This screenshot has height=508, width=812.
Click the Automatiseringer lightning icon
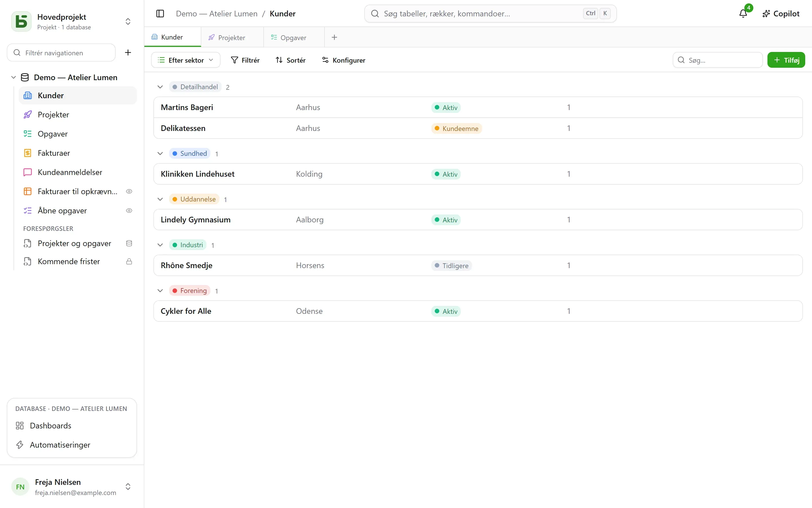pos(20,445)
